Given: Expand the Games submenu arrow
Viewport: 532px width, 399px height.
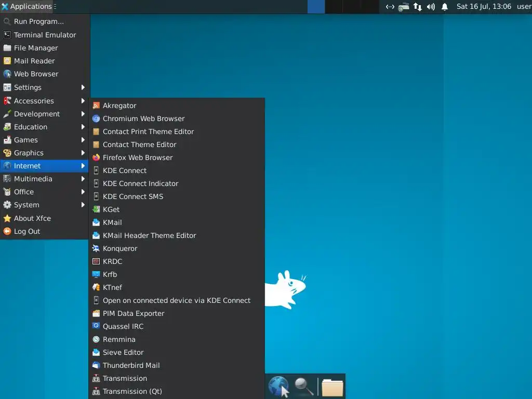Looking at the screenshot, I should 83,140.
